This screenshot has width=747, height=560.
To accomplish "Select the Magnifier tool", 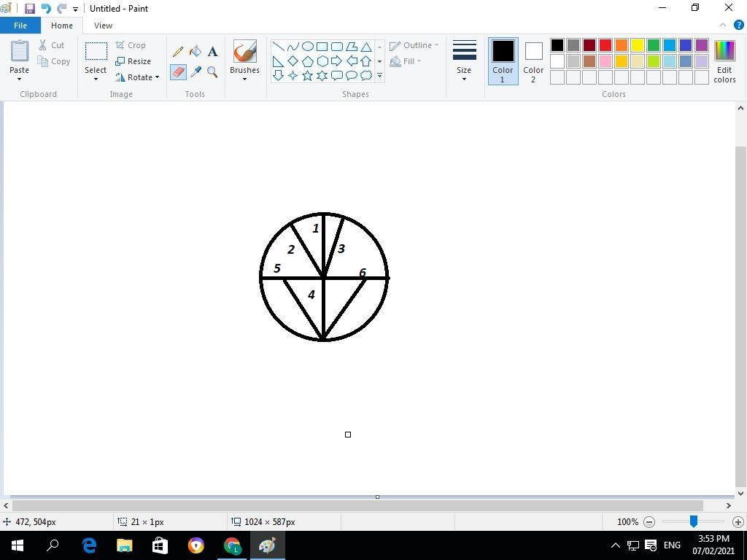I will click(212, 72).
